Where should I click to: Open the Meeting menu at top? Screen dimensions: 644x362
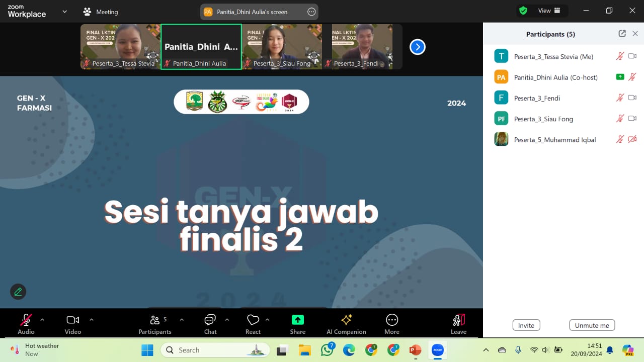point(101,12)
